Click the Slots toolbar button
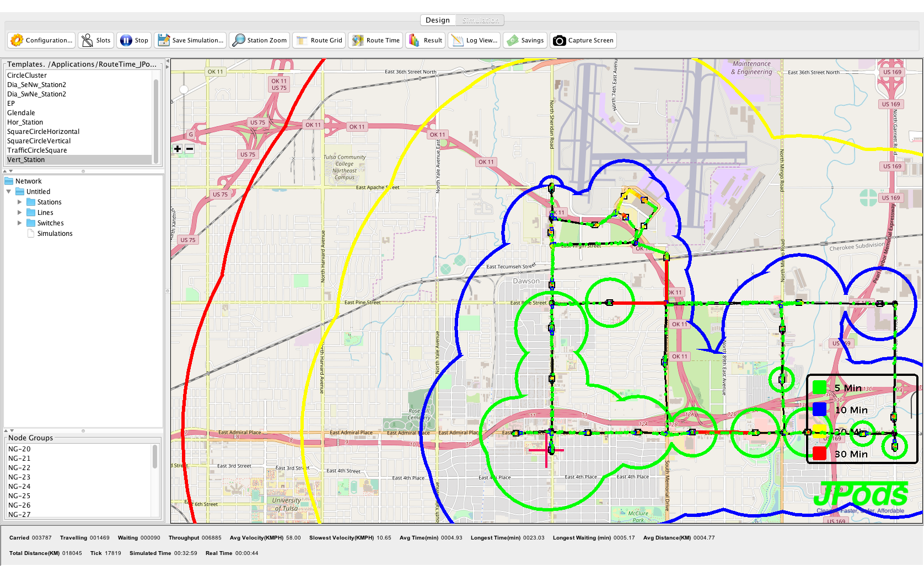 pyautogui.click(x=96, y=40)
